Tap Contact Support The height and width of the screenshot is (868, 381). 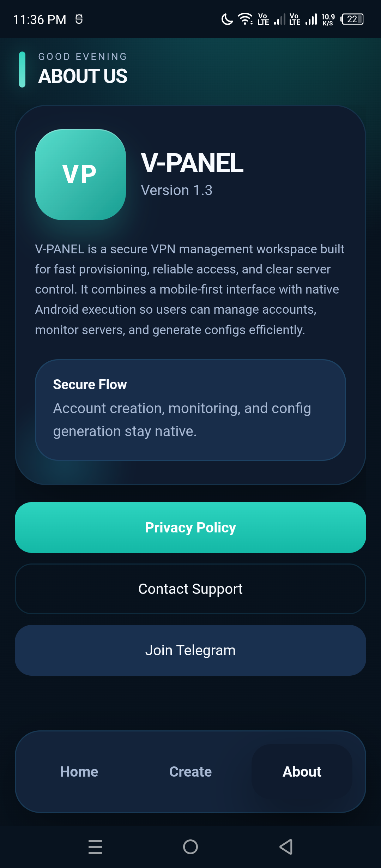[x=190, y=589]
